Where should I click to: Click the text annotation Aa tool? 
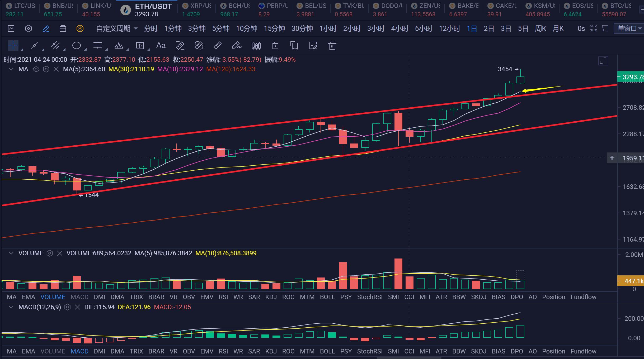pyautogui.click(x=161, y=46)
